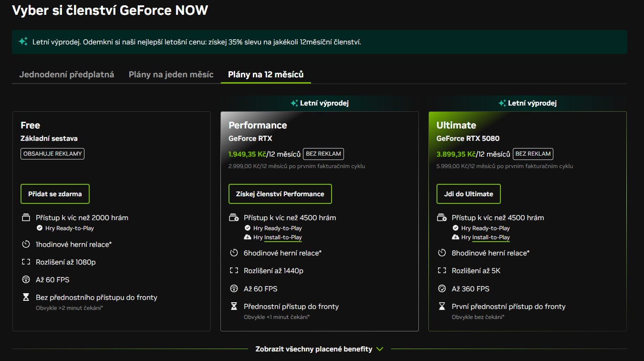The image size is (644, 361).
Task: Click the Ultimate plan heading
Action: pos(456,125)
